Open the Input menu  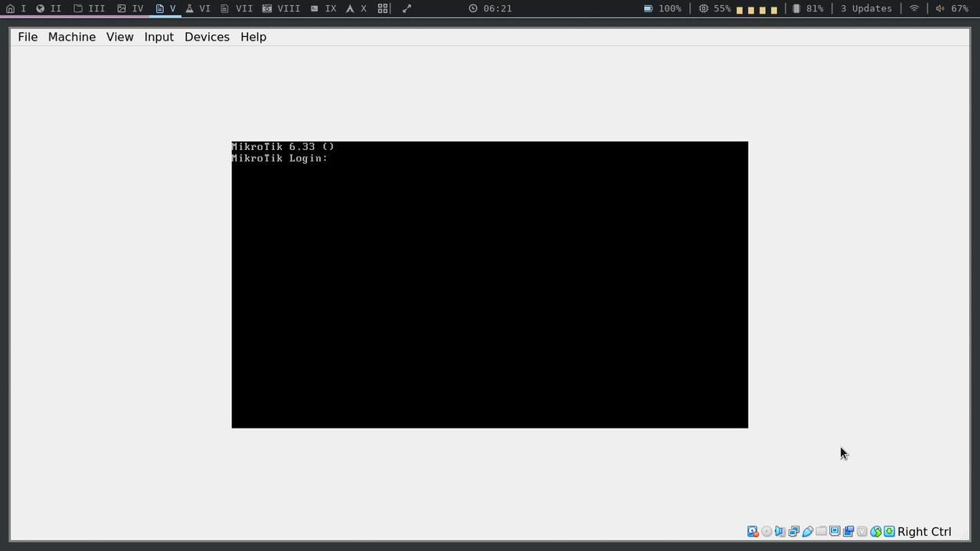click(x=159, y=37)
